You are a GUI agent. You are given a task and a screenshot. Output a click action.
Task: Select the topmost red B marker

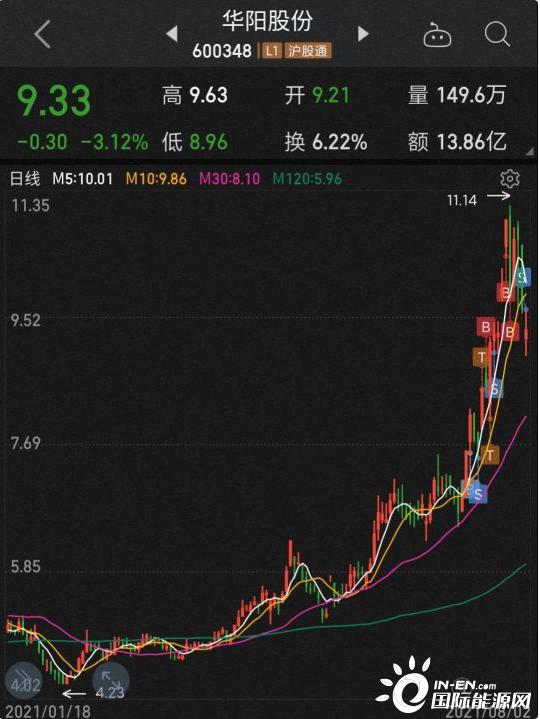(506, 292)
